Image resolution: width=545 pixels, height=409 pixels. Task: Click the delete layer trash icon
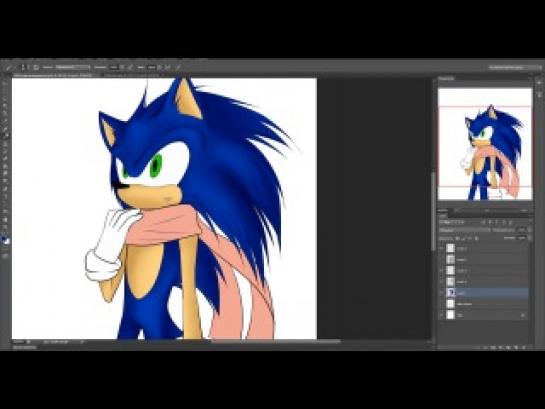(x=524, y=347)
